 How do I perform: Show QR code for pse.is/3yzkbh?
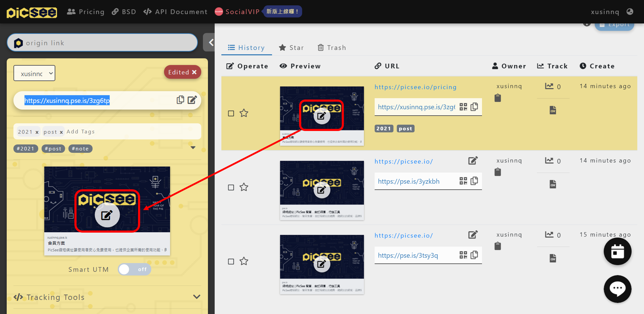[x=463, y=181]
